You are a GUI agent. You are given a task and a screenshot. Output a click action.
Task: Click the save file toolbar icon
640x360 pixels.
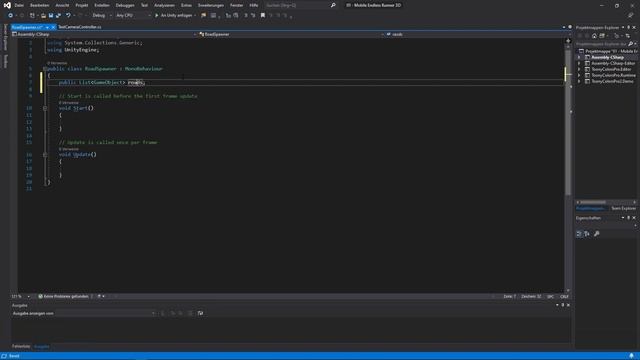click(51, 16)
